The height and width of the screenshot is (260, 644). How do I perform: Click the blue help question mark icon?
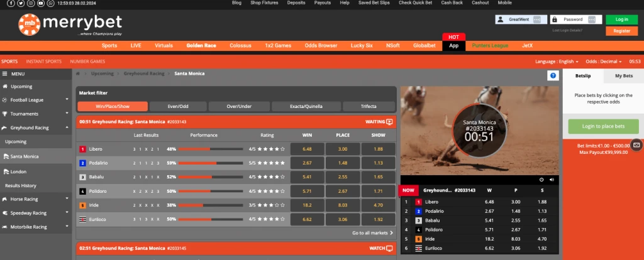coord(553,75)
